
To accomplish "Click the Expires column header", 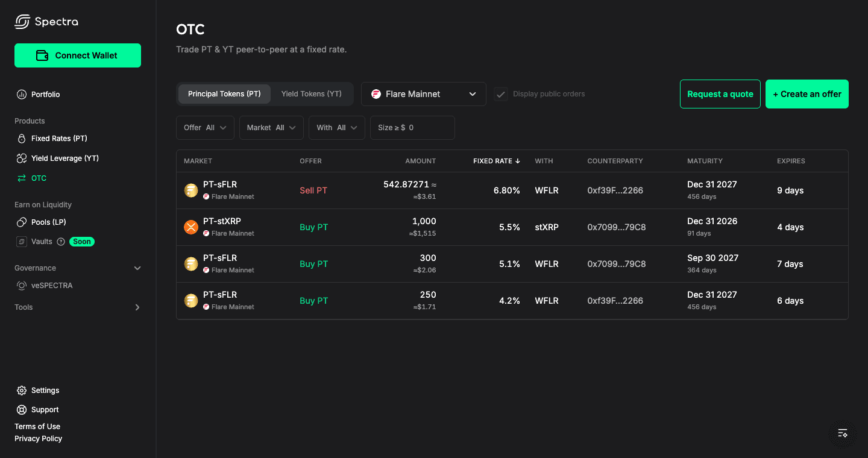I will coord(791,162).
